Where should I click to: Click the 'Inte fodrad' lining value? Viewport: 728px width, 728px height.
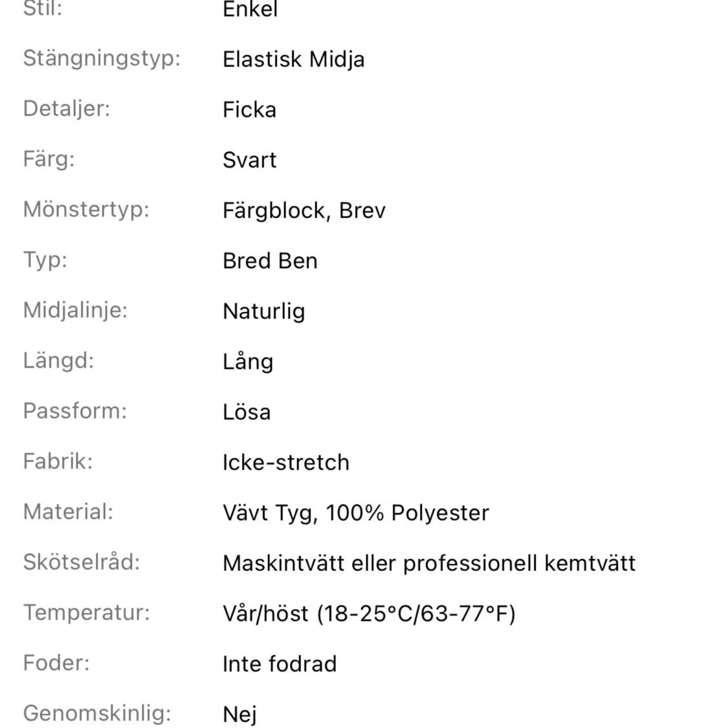click(280, 665)
